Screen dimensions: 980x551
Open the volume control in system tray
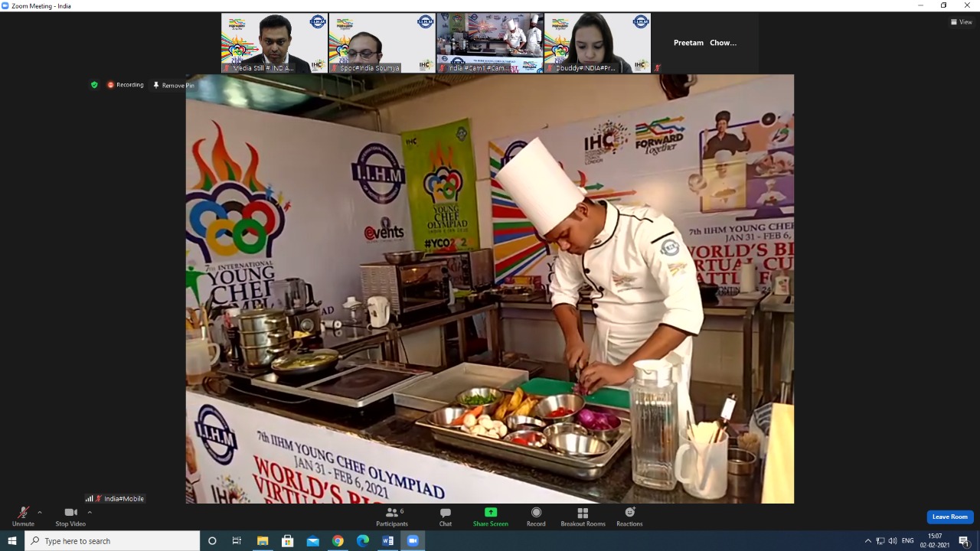(893, 541)
